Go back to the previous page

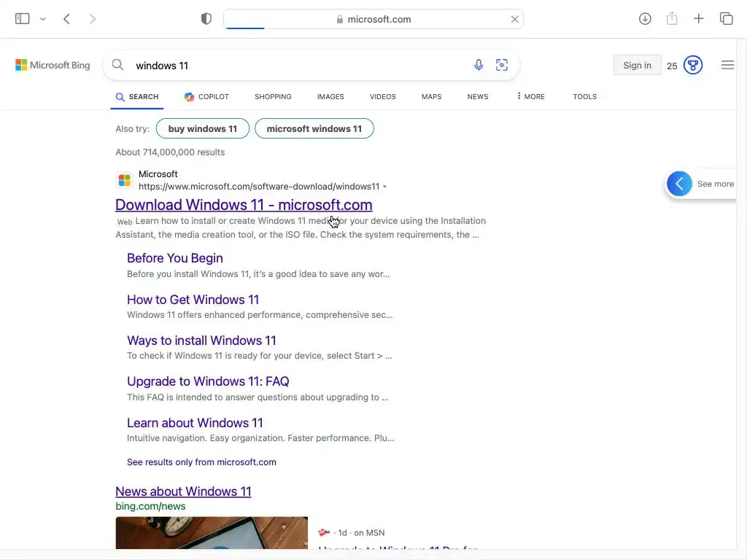(x=66, y=19)
